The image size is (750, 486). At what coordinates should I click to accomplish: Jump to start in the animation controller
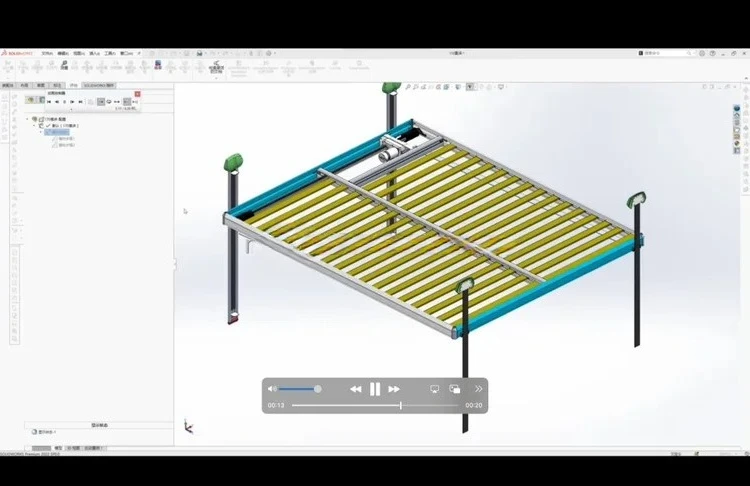(49, 101)
